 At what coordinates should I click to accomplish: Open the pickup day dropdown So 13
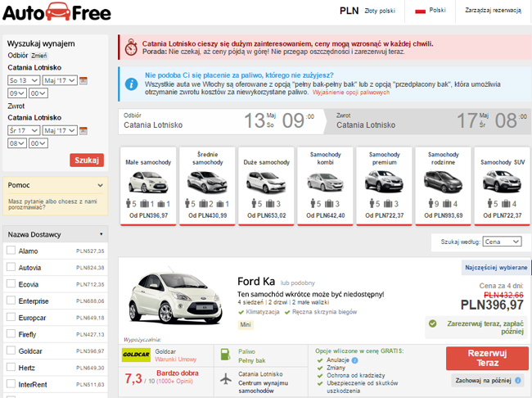[23, 80]
